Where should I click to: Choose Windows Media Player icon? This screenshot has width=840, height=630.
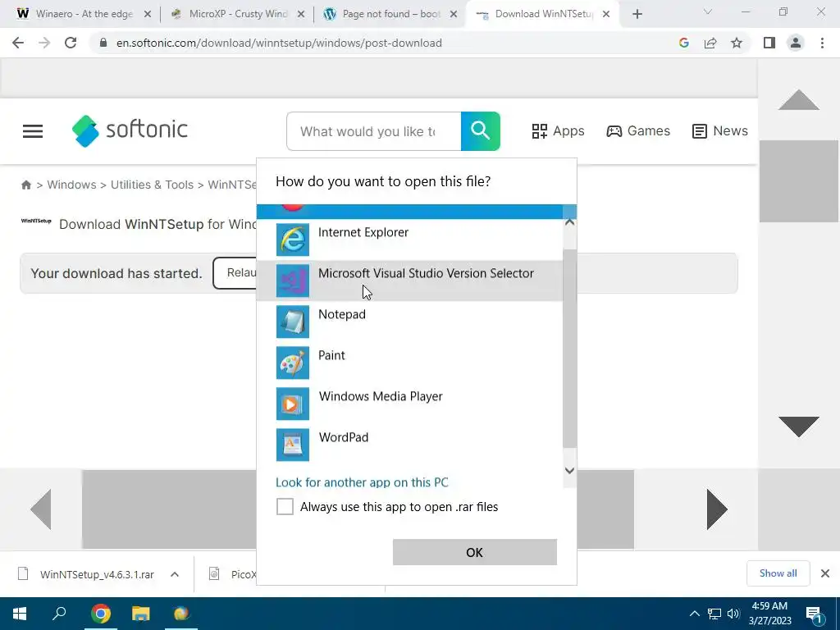point(293,404)
